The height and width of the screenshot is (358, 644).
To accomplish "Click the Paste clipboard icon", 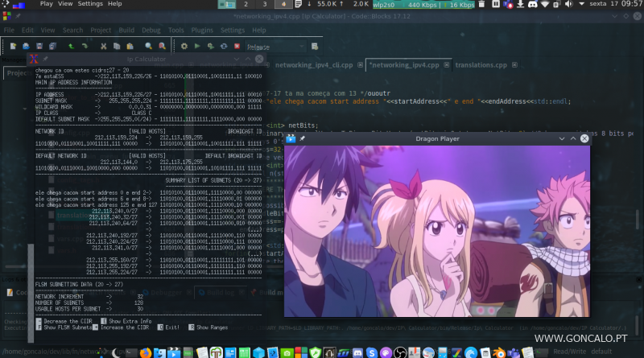I will 130,46.
